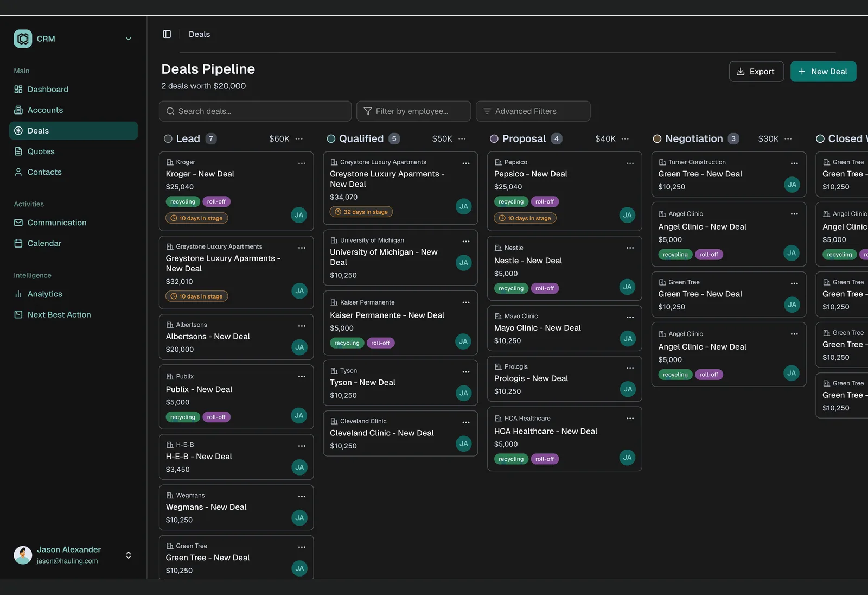The width and height of the screenshot is (868, 595).
Task: Open Next Best Action in sidebar
Action: (x=73, y=314)
